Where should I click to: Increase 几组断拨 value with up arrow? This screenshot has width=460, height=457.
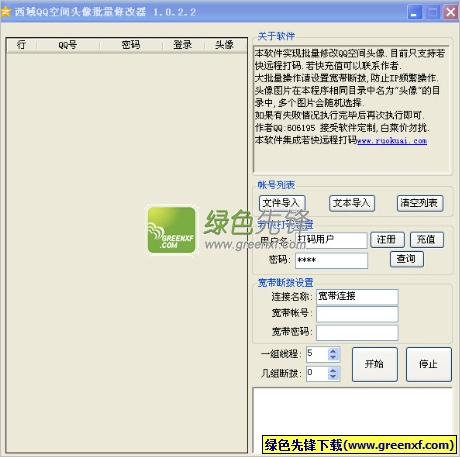[333, 370]
